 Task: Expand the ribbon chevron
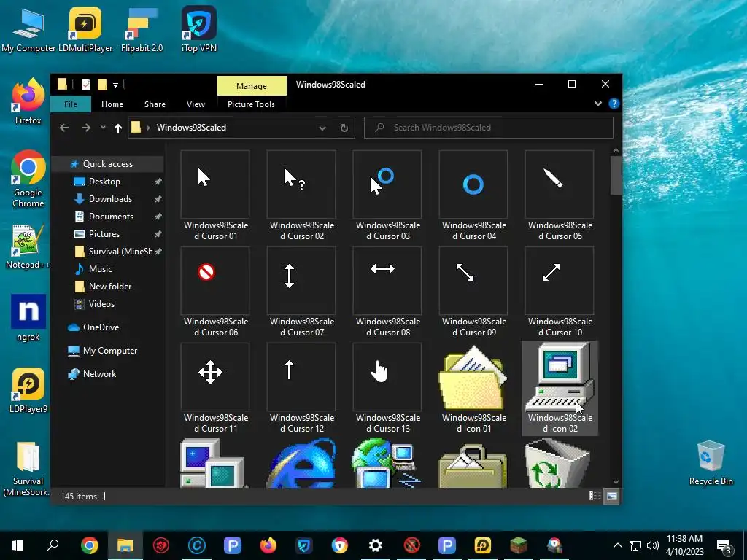pos(598,104)
